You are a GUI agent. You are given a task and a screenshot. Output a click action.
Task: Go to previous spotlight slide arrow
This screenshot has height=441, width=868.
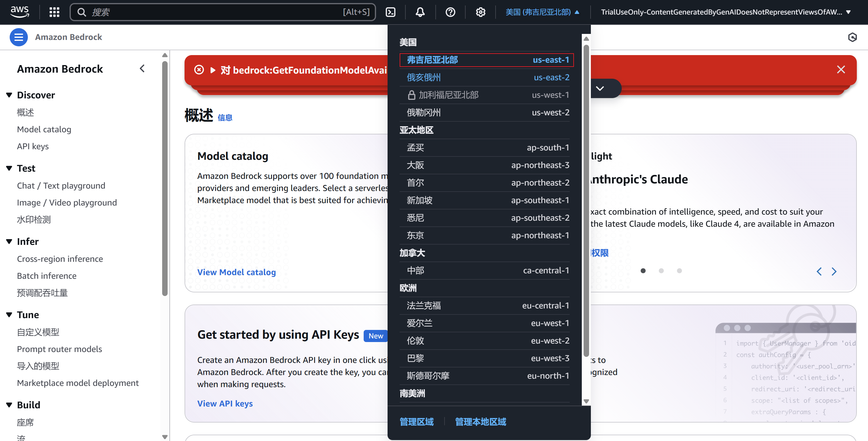click(x=819, y=272)
